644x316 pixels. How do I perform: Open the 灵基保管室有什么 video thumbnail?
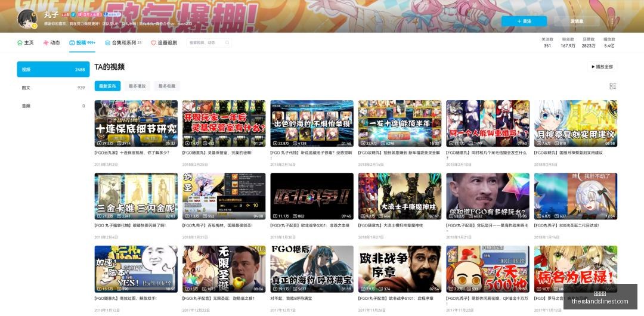[x=224, y=123]
